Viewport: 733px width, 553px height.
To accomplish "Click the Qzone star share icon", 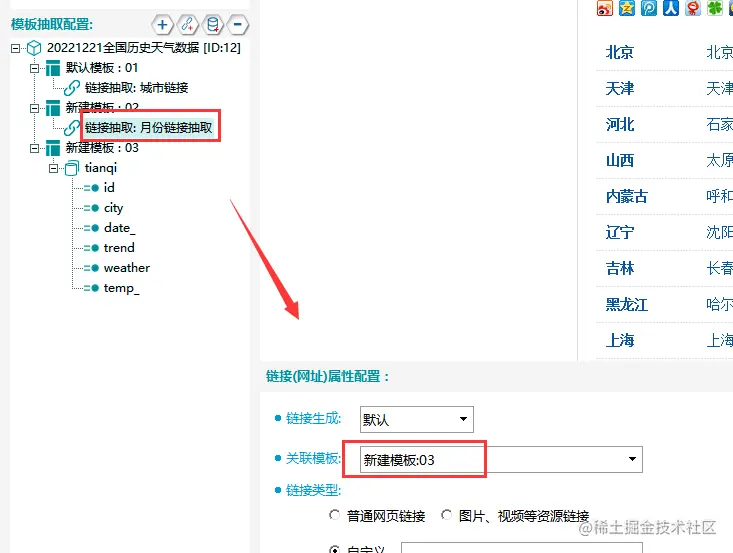I will (626, 8).
